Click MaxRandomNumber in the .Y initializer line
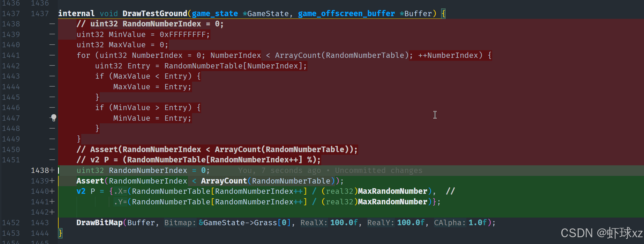The width and height of the screenshot is (644, 244). point(392,202)
